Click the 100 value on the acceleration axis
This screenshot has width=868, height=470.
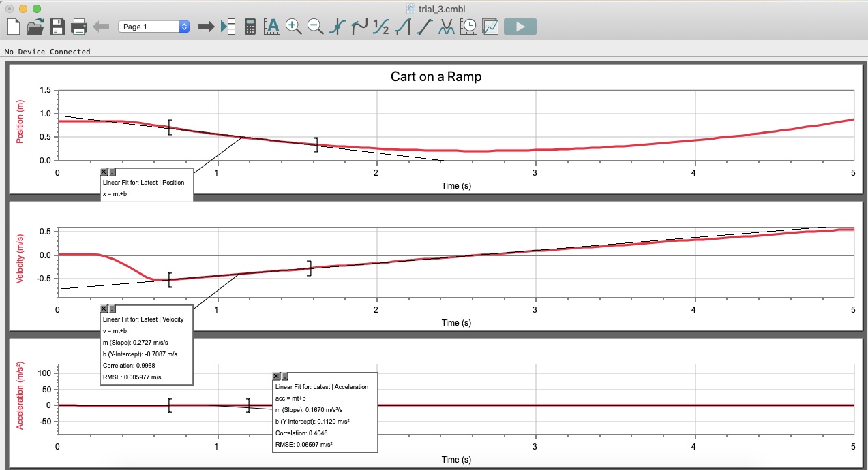44,373
